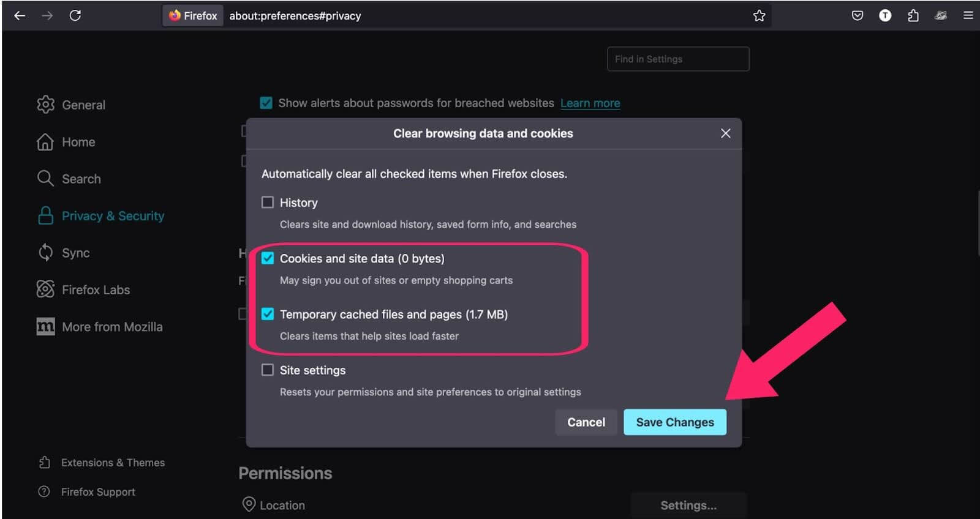Focus the Find in Settings field
The height and width of the screenshot is (519, 980).
678,59
